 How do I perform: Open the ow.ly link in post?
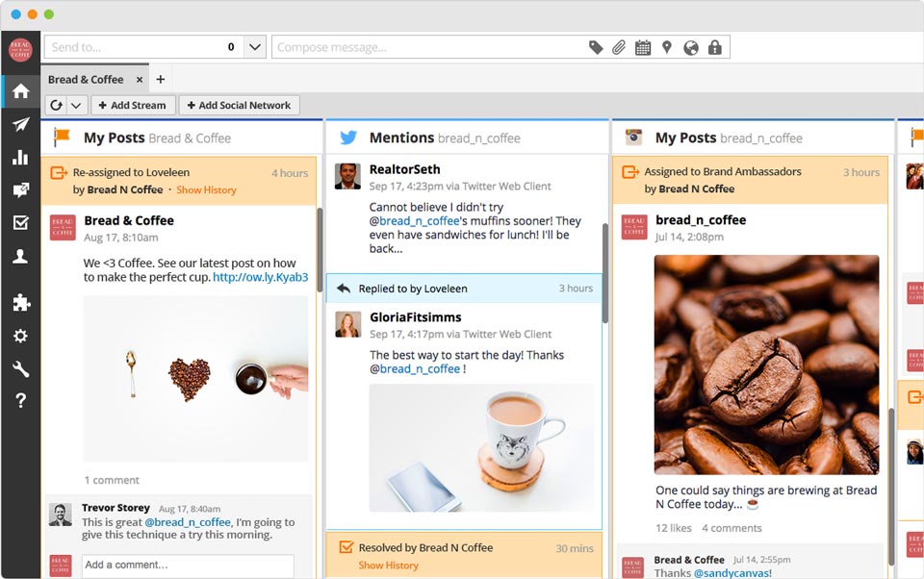[260, 277]
